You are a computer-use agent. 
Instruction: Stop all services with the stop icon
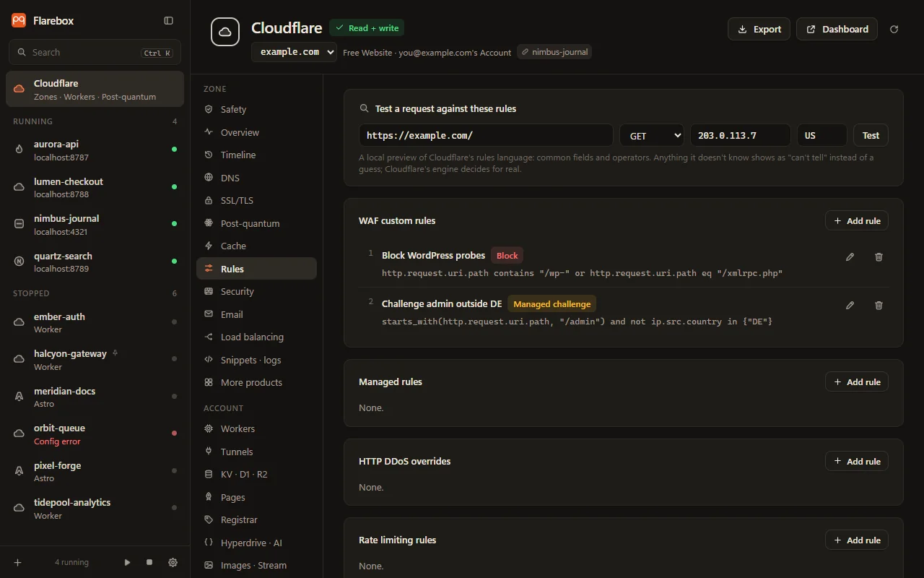pos(149,562)
